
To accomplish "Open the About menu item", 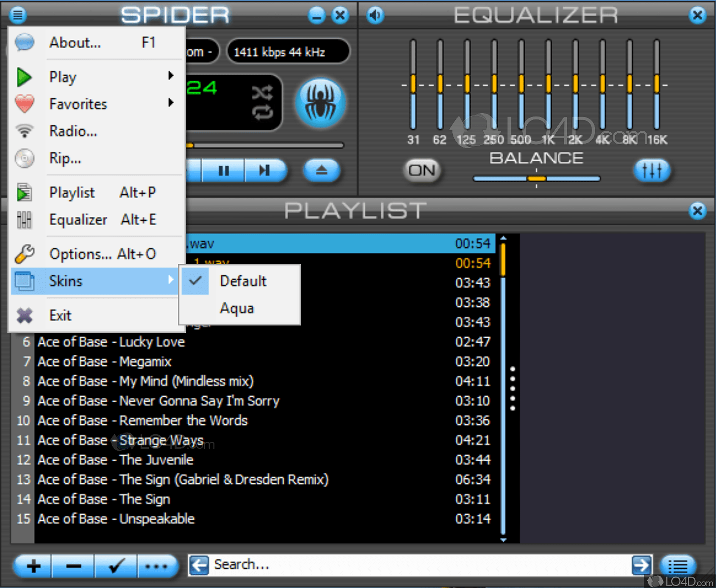I will [96, 43].
